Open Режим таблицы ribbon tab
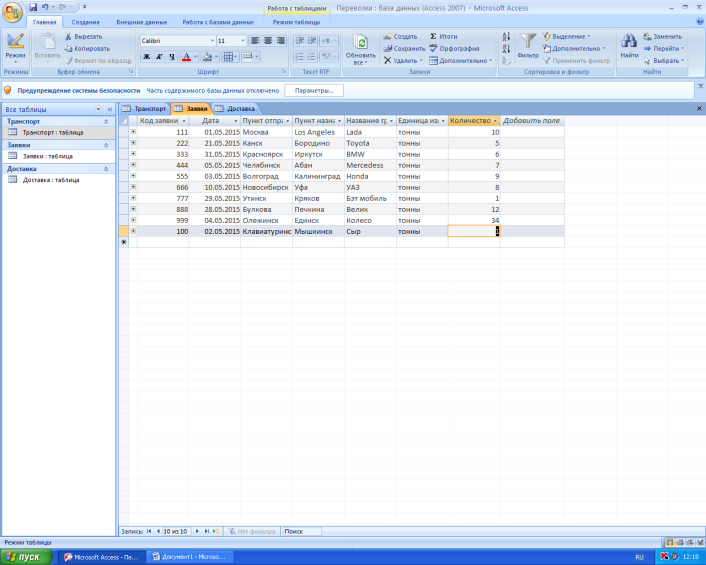 tap(296, 22)
